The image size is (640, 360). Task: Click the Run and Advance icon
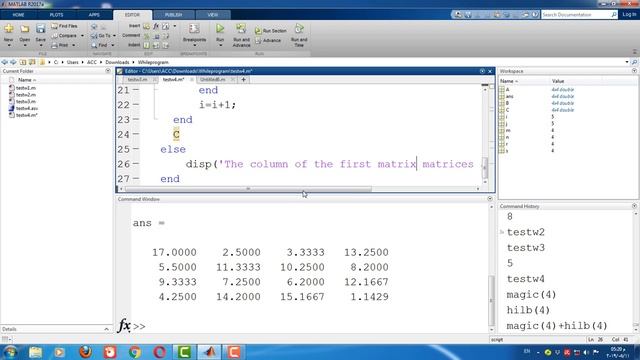coord(241,29)
